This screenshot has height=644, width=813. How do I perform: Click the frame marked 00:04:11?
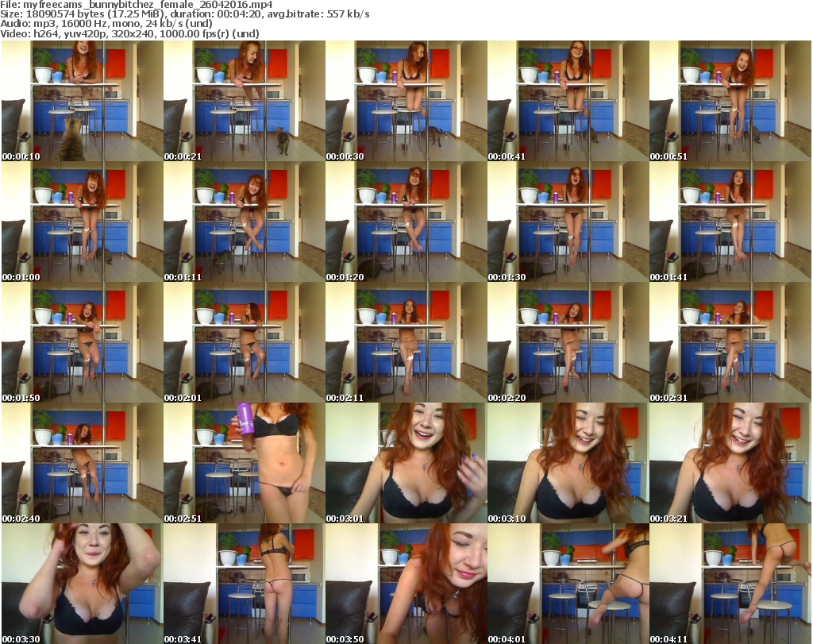click(730, 584)
